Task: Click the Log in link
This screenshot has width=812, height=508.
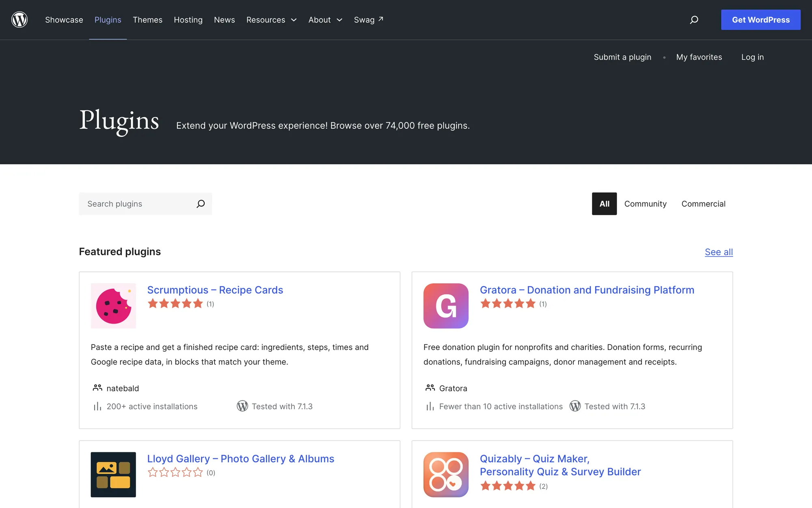Action: pyautogui.click(x=752, y=57)
